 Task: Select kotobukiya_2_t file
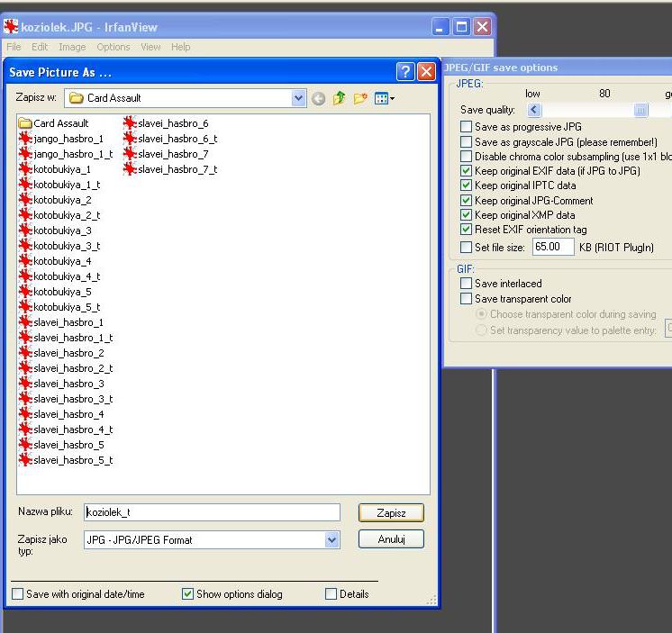(59, 215)
